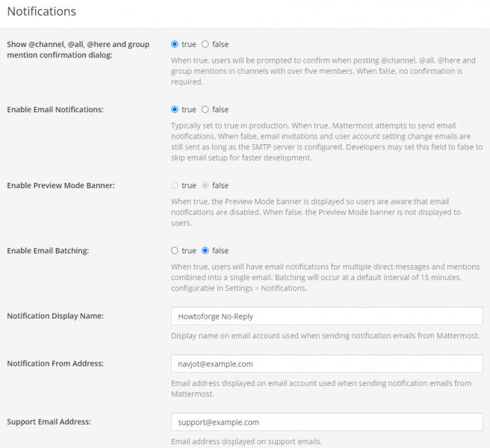The image size is (490, 448).
Task: Click the email batching help description text
Action: [x=325, y=277]
